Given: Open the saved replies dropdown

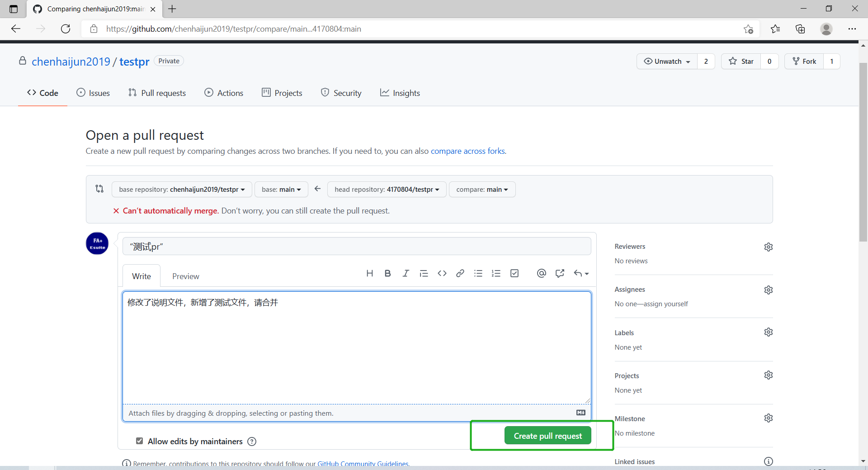Looking at the screenshot, I should [581, 273].
